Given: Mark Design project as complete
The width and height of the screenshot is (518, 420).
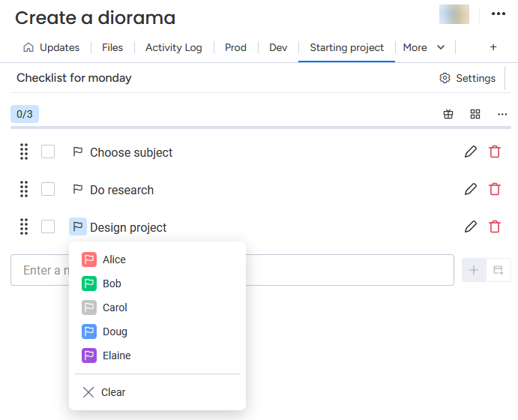Looking at the screenshot, I should pos(48,226).
